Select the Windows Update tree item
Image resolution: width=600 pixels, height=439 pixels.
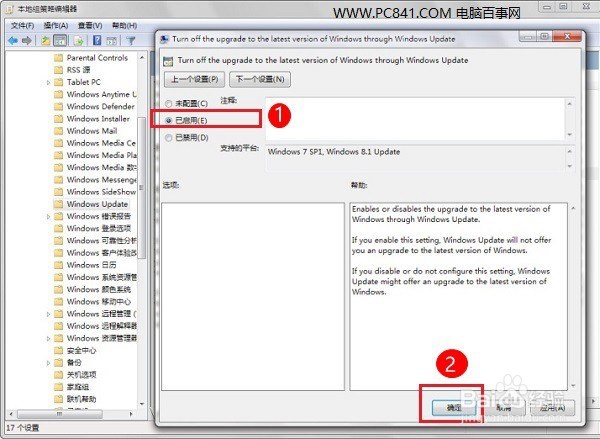click(x=97, y=204)
